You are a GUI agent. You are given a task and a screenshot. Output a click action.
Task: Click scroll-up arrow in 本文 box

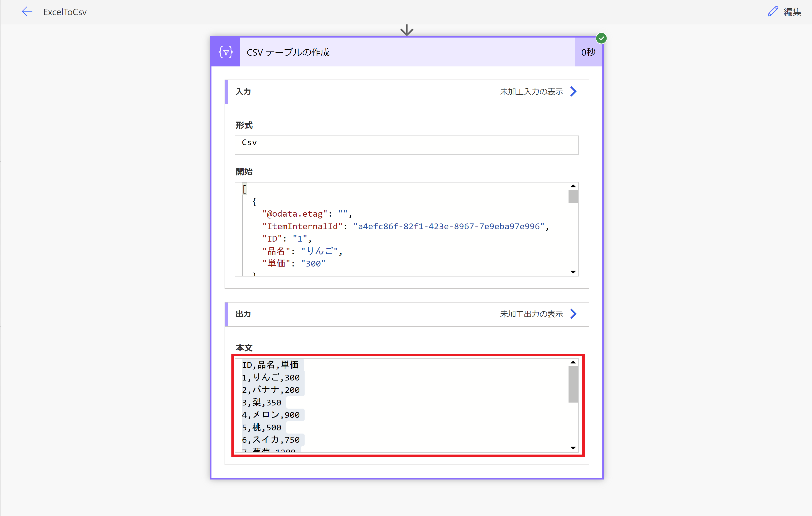tap(573, 362)
